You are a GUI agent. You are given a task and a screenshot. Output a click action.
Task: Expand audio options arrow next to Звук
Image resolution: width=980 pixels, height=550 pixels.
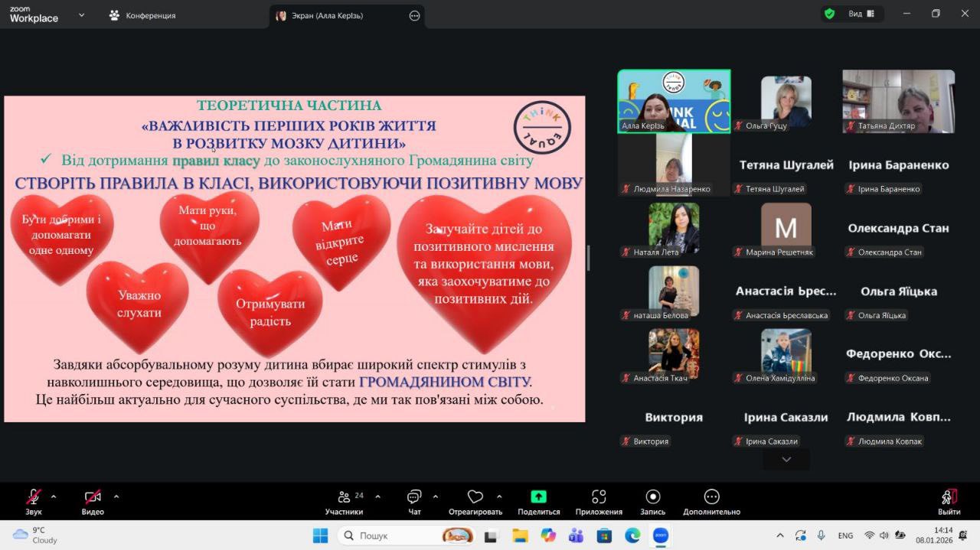pos(54,496)
